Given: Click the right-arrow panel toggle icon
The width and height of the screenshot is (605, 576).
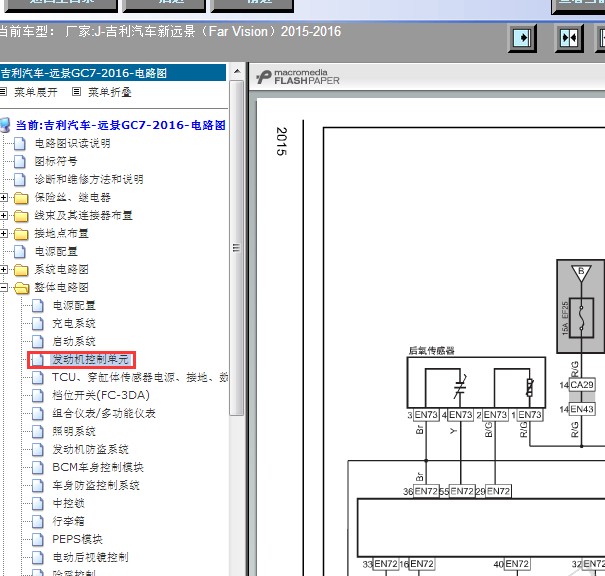Looking at the screenshot, I should coord(522,38).
